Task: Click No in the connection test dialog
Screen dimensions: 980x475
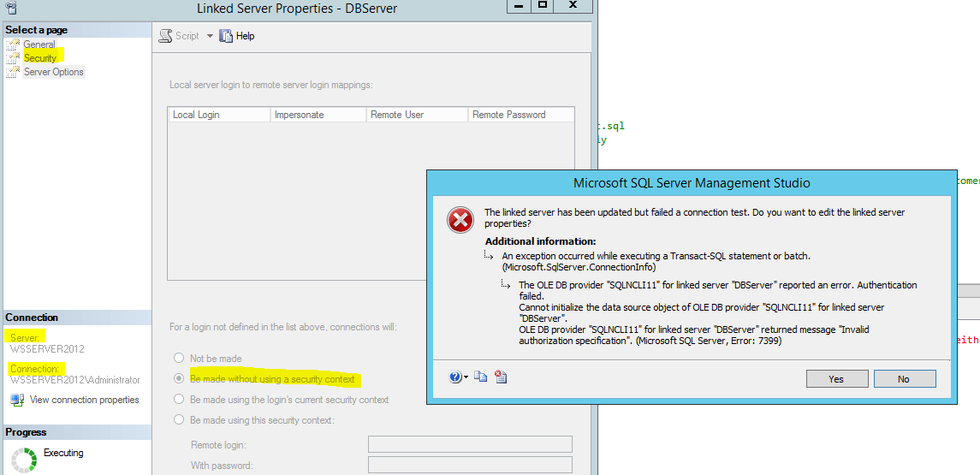Action: pos(905,379)
